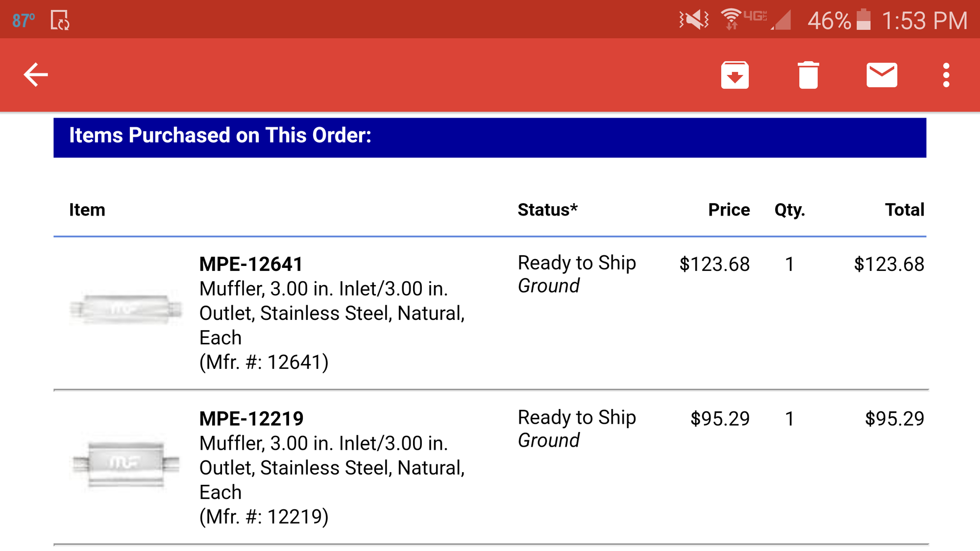Delete email with trash icon
The width and height of the screenshot is (980, 551).
tap(808, 75)
